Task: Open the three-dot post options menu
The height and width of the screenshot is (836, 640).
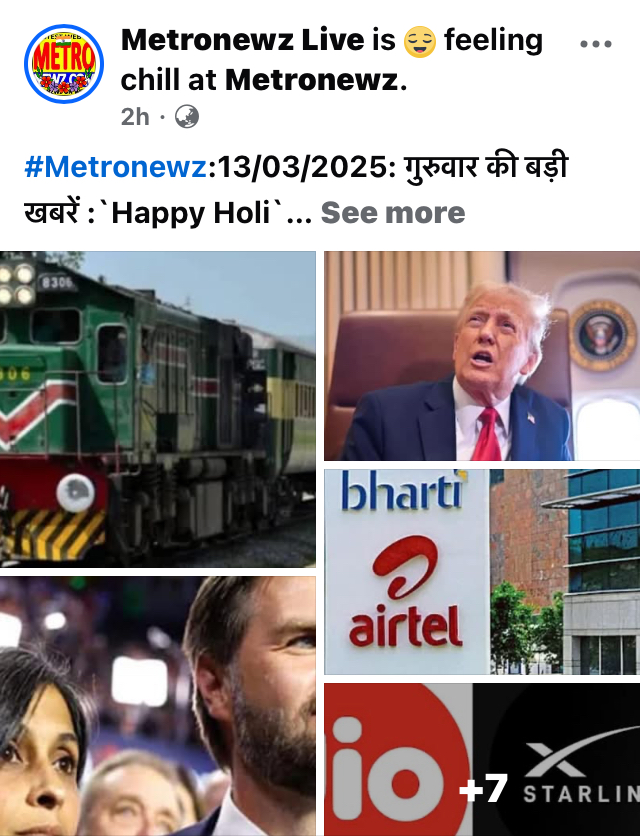Action: pyautogui.click(x=596, y=44)
